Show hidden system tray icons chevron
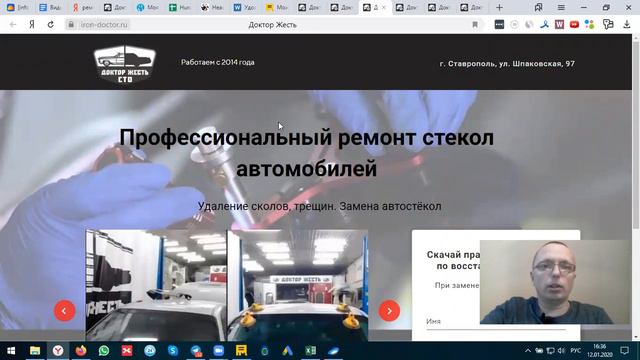 pos(528,351)
